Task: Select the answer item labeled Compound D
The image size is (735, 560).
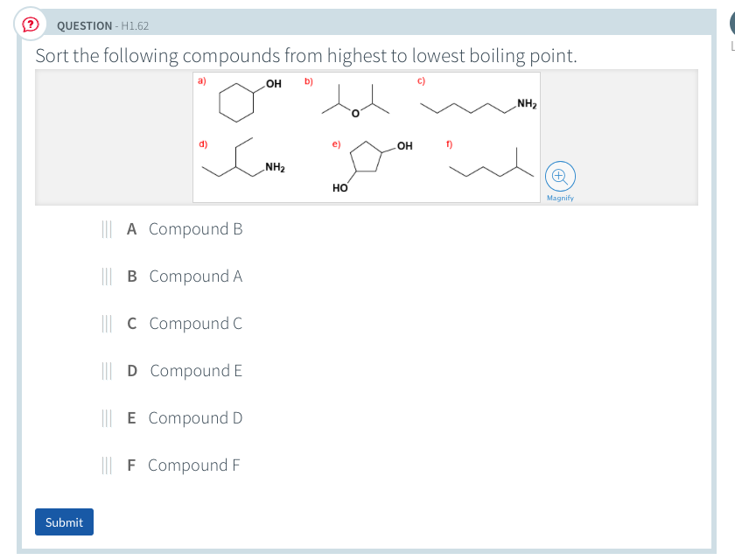Action: (196, 417)
